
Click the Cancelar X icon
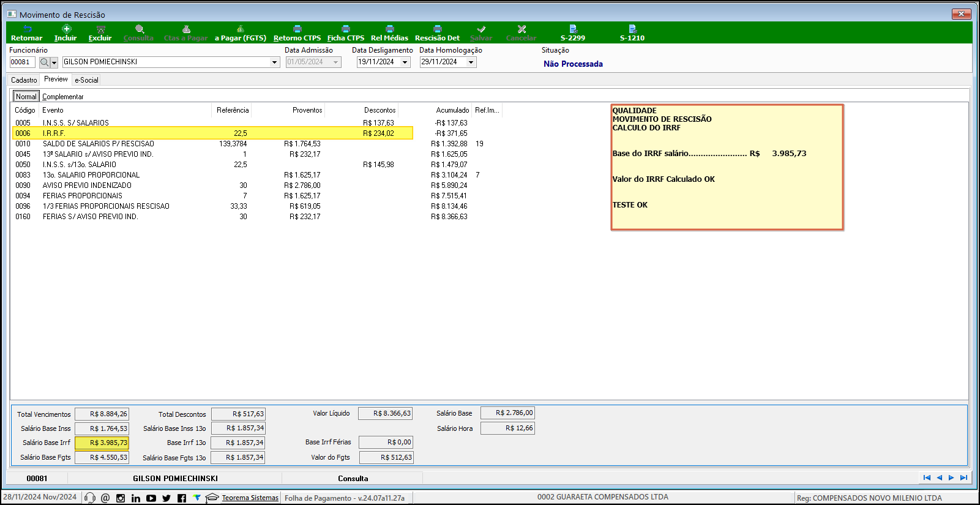click(522, 29)
